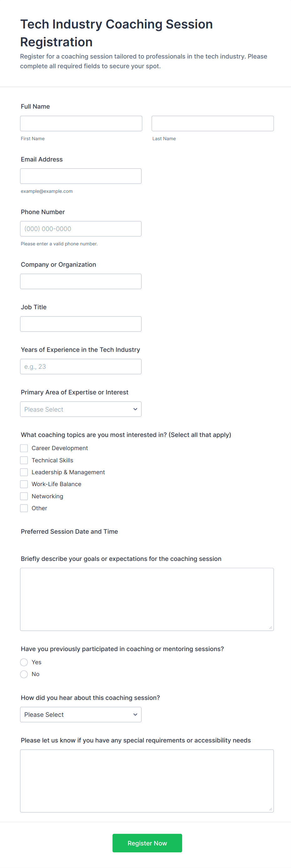Select the Company or Organization field
This screenshot has height=868, width=291.
(x=81, y=281)
